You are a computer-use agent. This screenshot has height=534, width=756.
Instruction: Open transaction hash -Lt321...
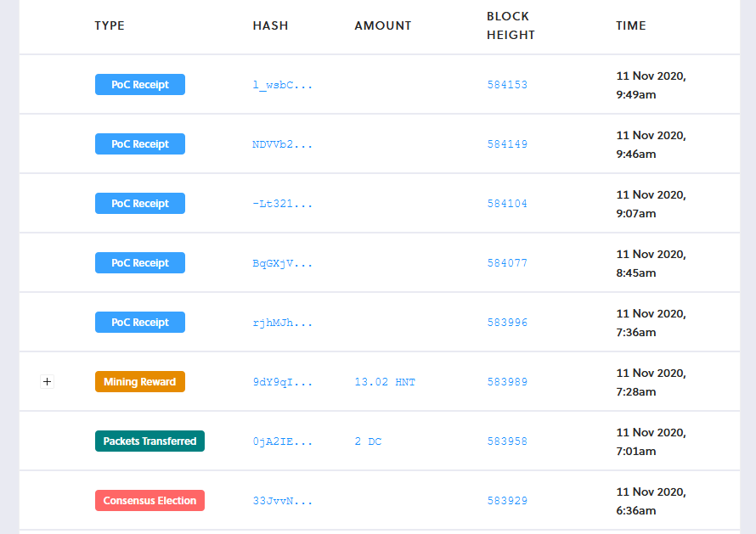tap(281, 203)
